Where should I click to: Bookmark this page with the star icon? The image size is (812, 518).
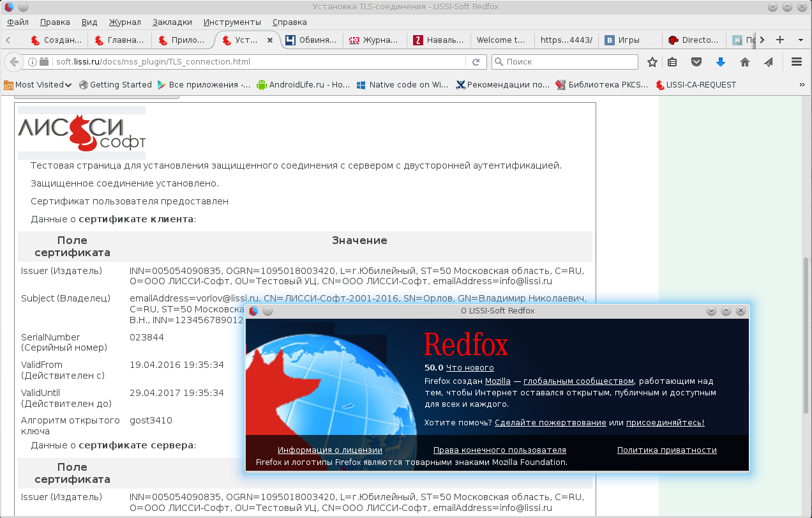click(652, 62)
